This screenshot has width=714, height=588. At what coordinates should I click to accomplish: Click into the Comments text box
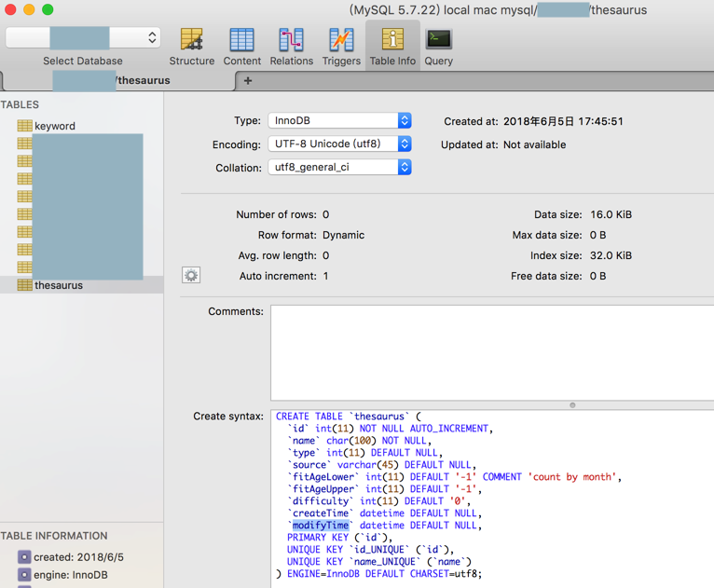tap(492, 353)
